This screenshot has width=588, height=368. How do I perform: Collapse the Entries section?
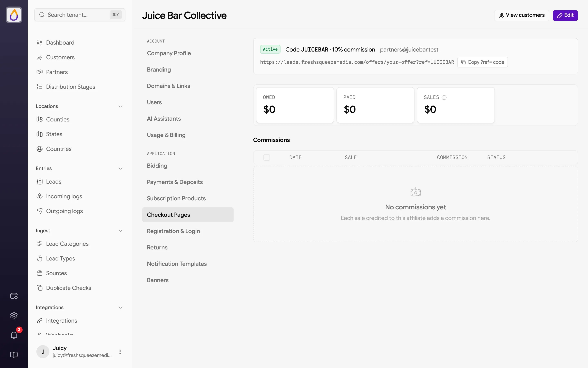point(120,168)
